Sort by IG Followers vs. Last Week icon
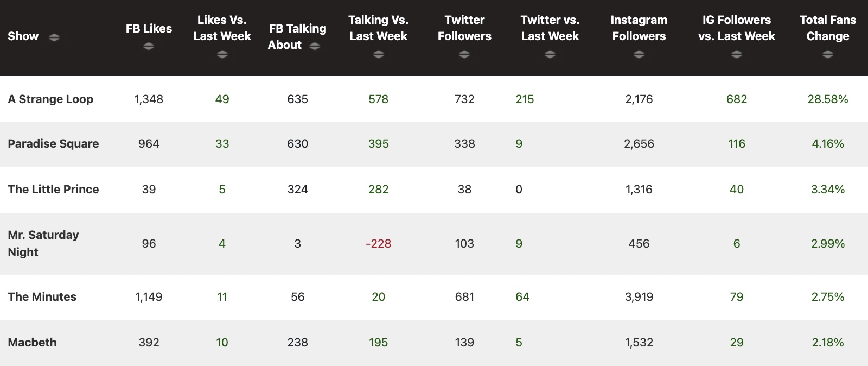Image resolution: width=868 pixels, height=366 pixels. [736, 54]
